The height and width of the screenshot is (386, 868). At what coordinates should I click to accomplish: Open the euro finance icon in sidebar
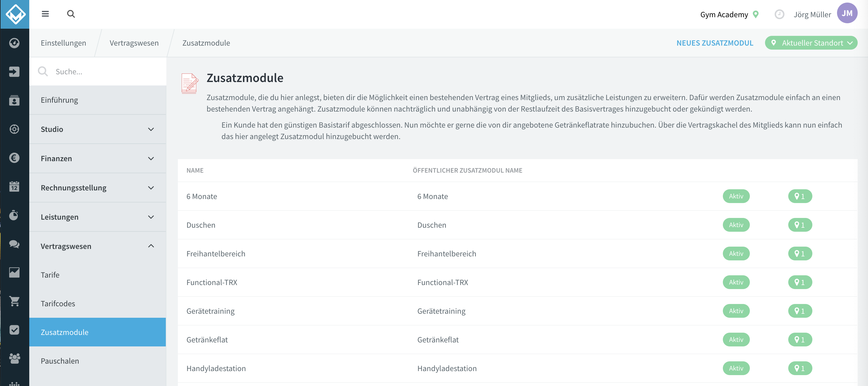14,158
